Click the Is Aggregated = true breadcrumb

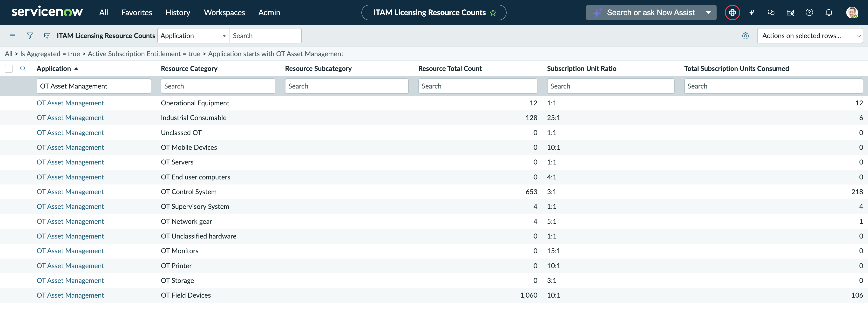50,54
